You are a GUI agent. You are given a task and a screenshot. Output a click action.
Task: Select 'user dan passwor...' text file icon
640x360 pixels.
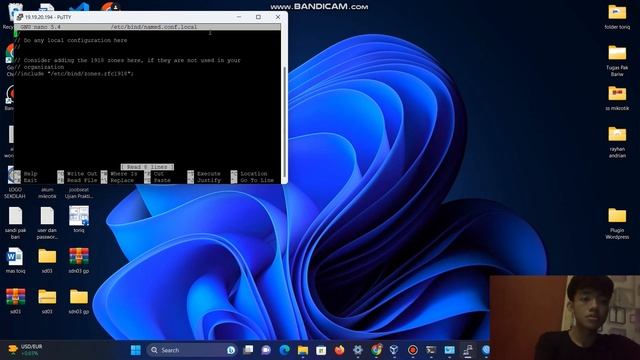(x=47, y=216)
